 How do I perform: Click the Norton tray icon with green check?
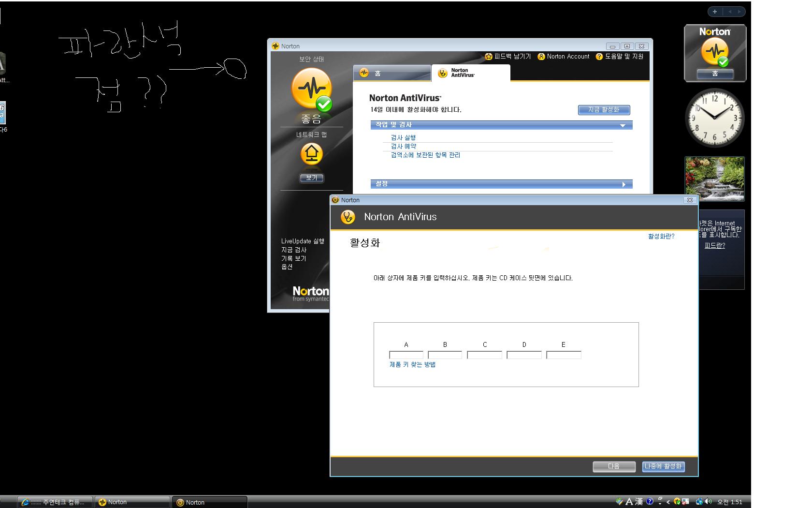tap(678, 502)
